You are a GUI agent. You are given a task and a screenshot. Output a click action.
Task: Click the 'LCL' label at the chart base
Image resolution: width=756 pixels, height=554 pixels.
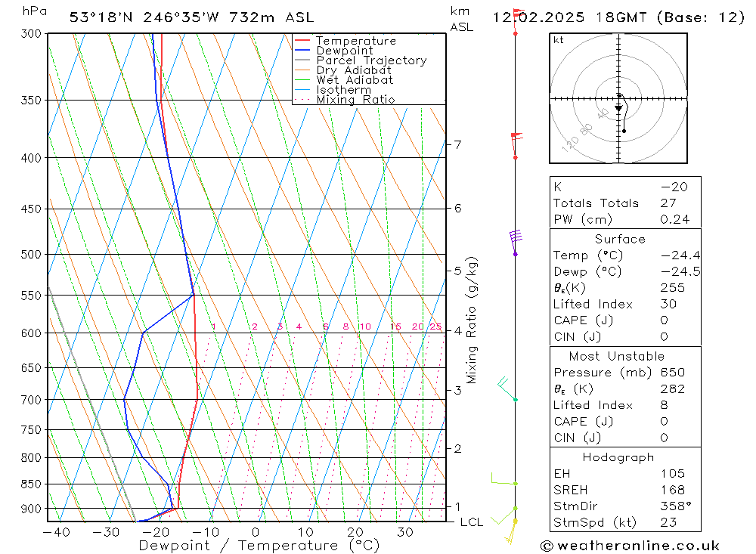tap(472, 522)
